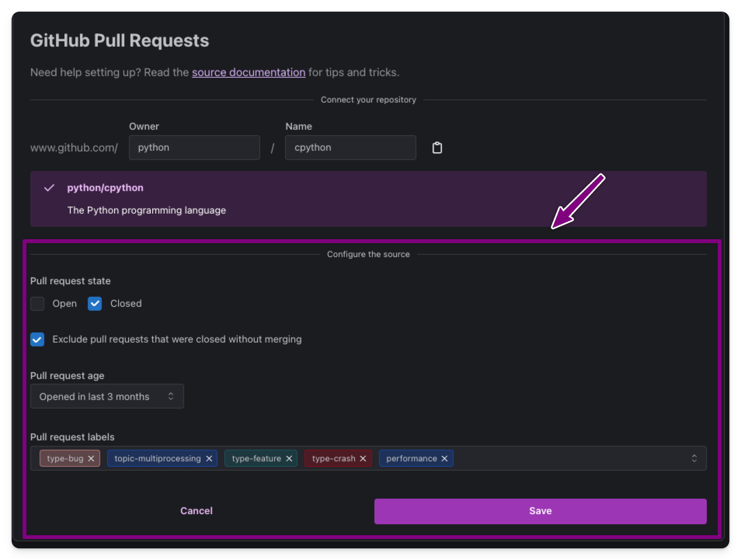Remove the type-feature label tag

click(x=289, y=459)
